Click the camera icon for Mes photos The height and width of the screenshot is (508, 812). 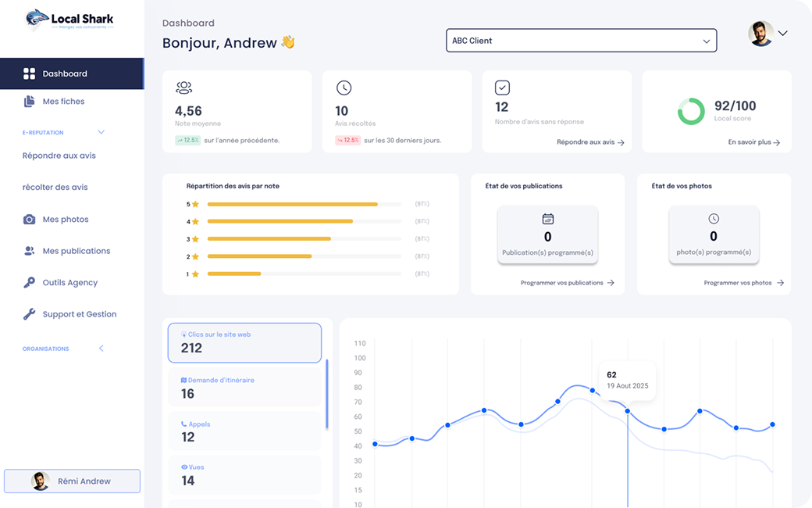coord(29,220)
